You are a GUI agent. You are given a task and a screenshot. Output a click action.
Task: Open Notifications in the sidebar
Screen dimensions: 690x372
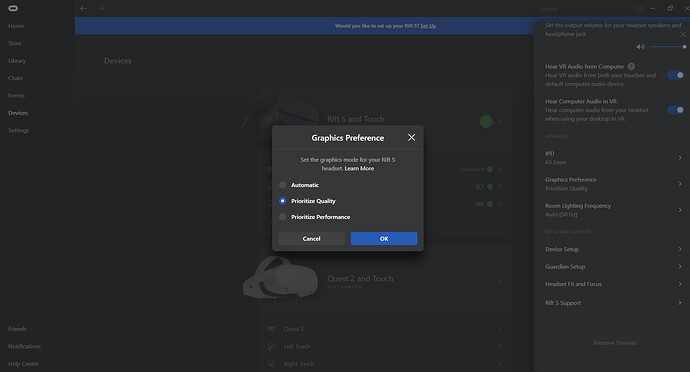coord(24,346)
